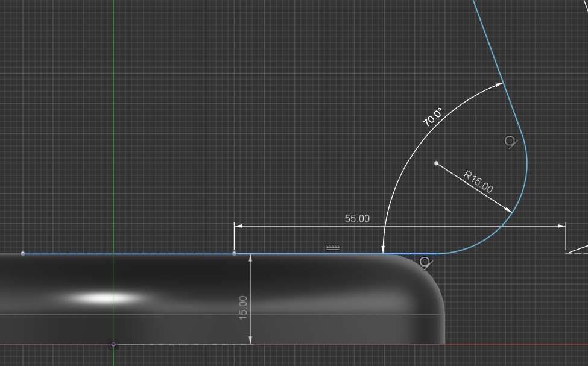This screenshot has width=588, height=366.
Task: Select the arc center point
Action: point(436,163)
